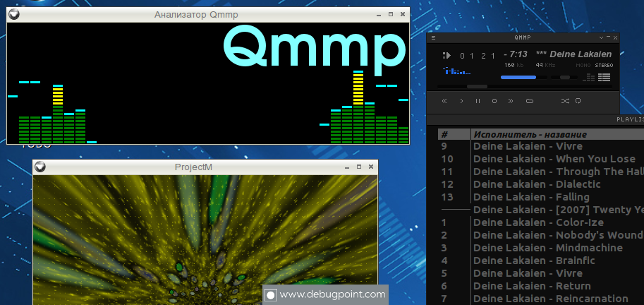Click the track seek bar handle
The width and height of the screenshot is (644, 305).
pyautogui.click(x=477, y=87)
